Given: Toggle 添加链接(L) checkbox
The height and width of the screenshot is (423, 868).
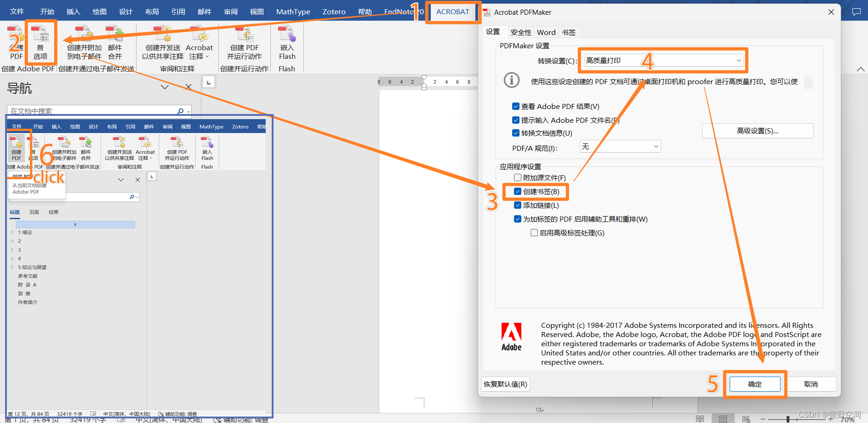Looking at the screenshot, I should tap(518, 205).
